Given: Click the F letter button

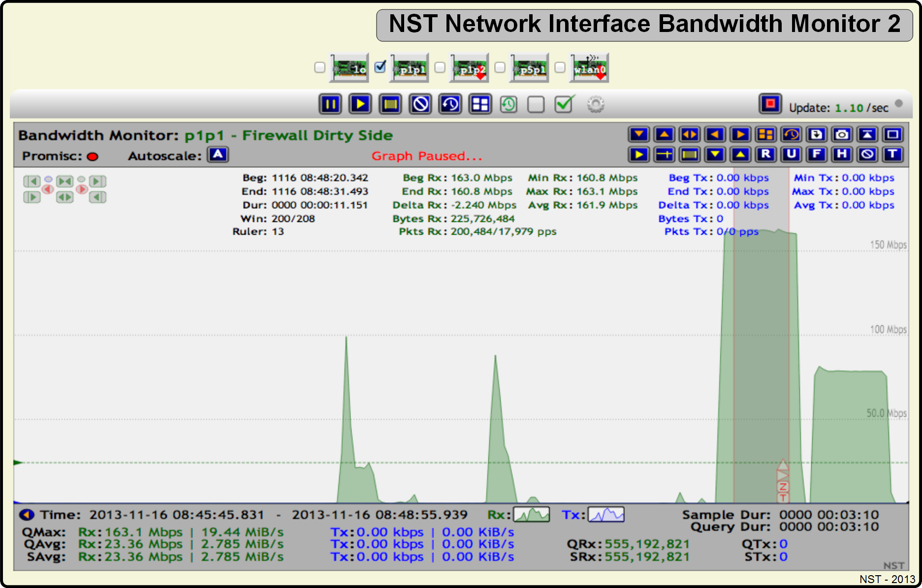Looking at the screenshot, I should (x=817, y=155).
